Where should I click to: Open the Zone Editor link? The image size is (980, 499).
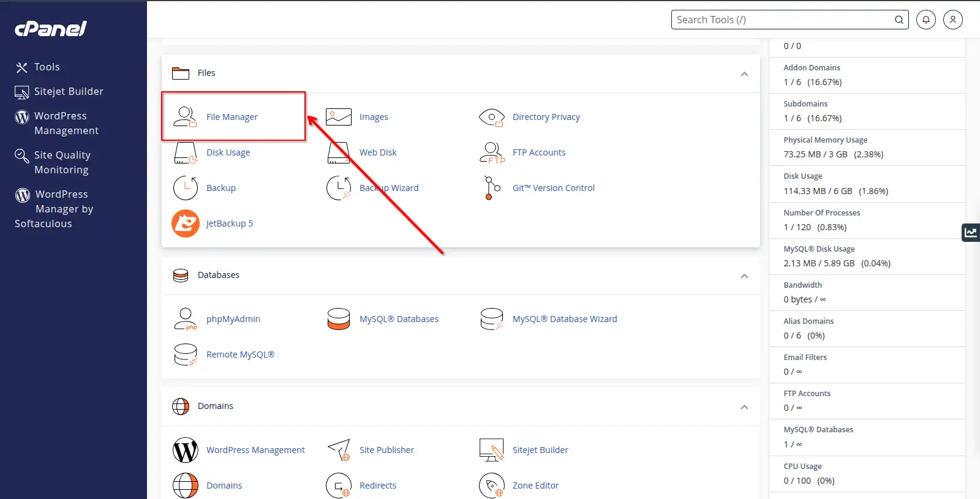click(x=535, y=486)
